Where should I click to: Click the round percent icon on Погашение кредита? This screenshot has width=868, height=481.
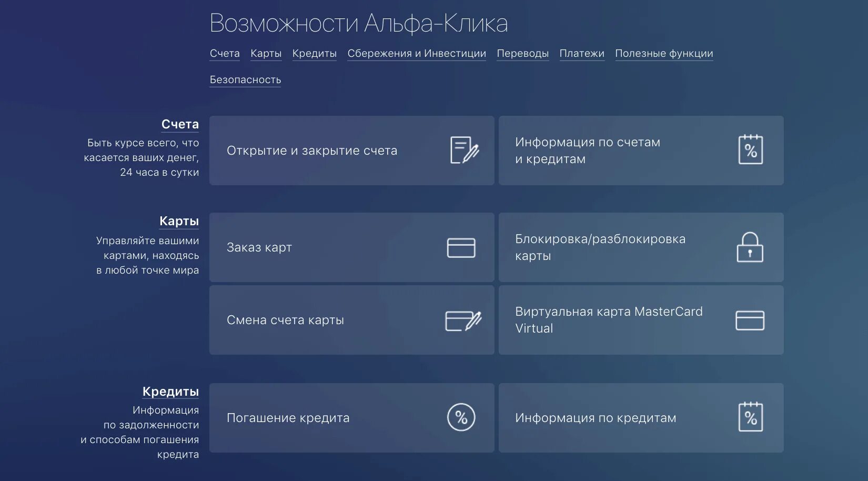tap(461, 417)
